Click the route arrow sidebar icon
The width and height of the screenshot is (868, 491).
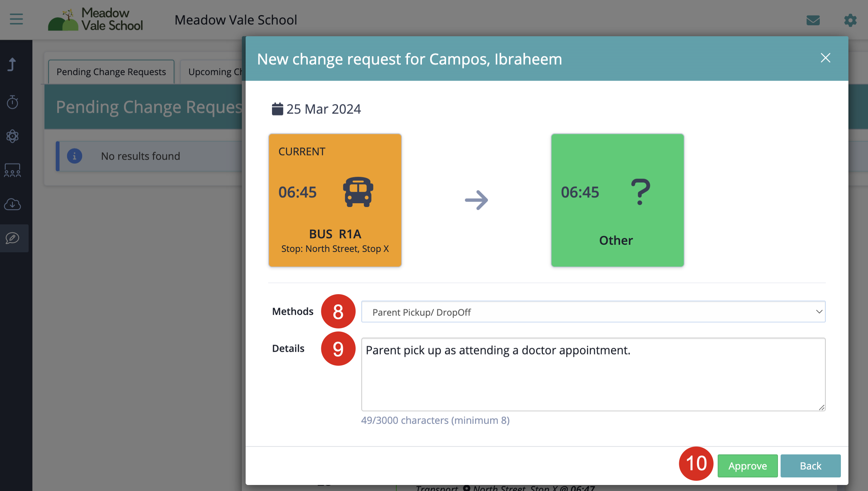(x=12, y=64)
